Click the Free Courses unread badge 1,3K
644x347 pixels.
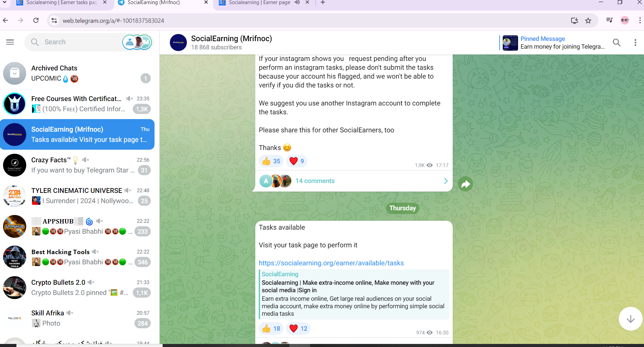pos(142,109)
